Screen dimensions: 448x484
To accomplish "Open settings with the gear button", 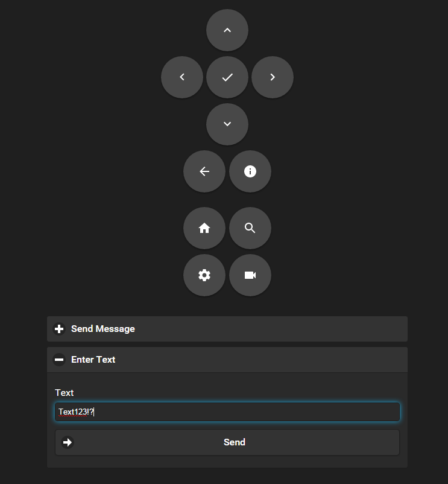I will pos(204,275).
